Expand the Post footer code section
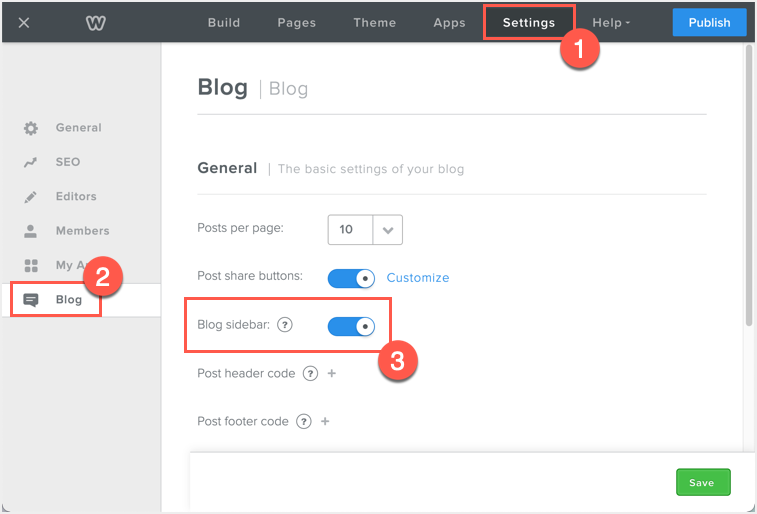 [x=325, y=421]
